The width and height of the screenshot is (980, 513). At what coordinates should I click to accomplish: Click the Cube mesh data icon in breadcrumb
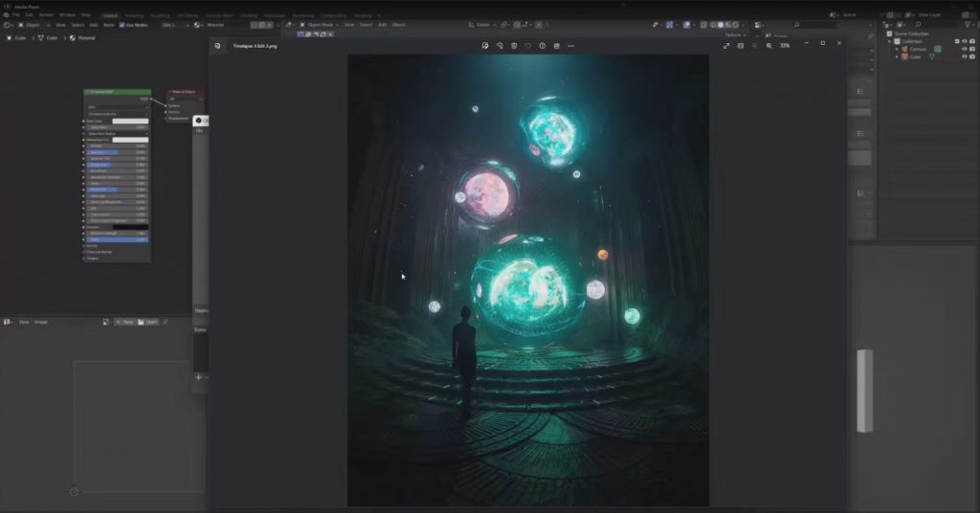click(x=41, y=38)
